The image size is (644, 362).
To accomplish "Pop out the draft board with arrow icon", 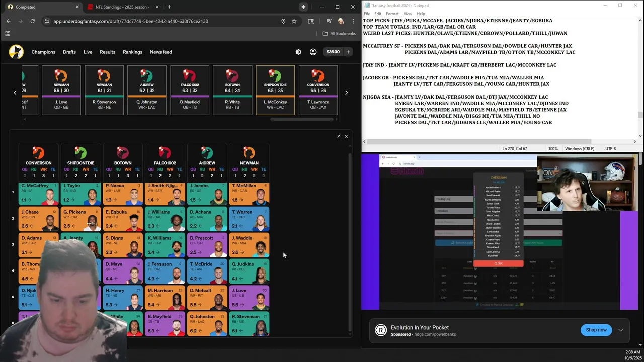I will click(x=339, y=136).
